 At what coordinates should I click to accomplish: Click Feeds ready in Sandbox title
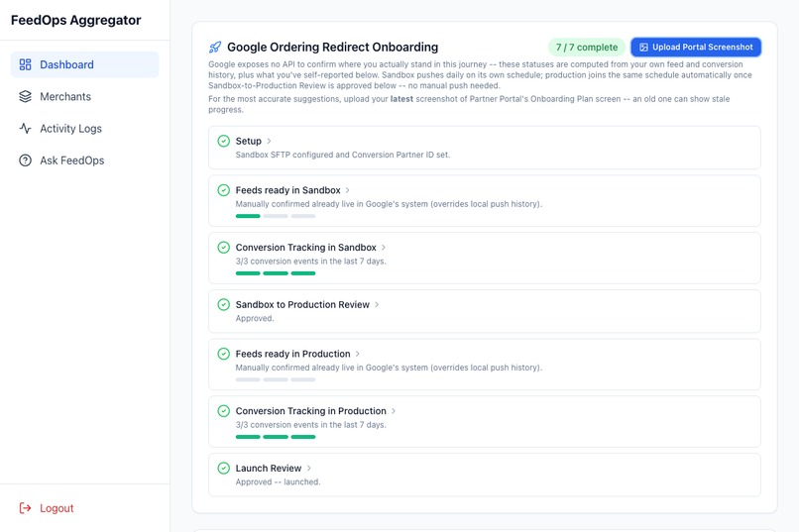[287, 190]
